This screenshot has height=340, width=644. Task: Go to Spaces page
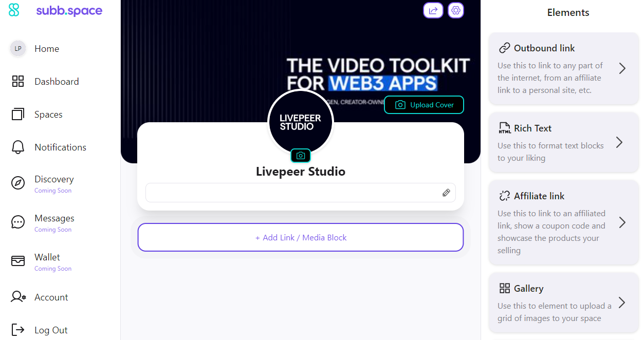pos(48,115)
